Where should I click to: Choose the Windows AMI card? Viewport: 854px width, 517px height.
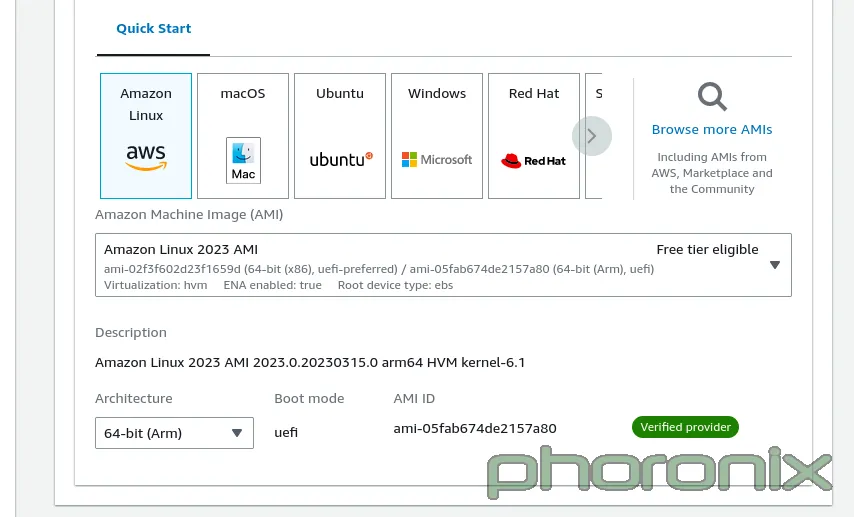coord(437,136)
